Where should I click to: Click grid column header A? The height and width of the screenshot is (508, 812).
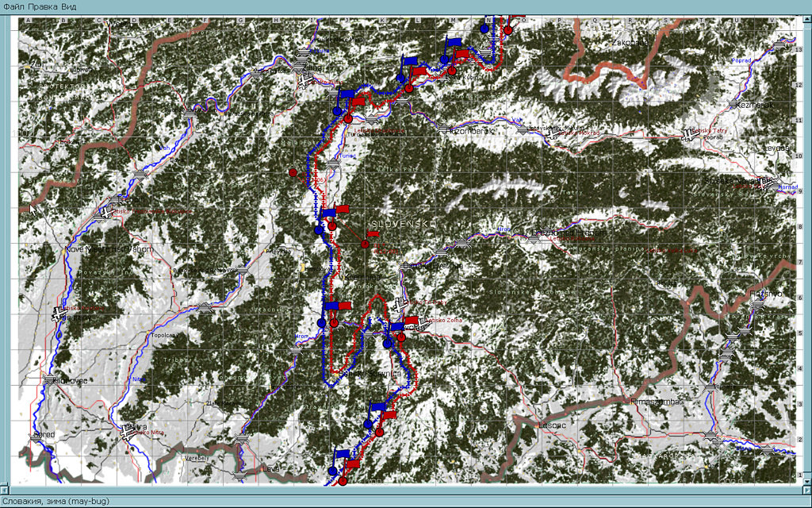coord(29,20)
